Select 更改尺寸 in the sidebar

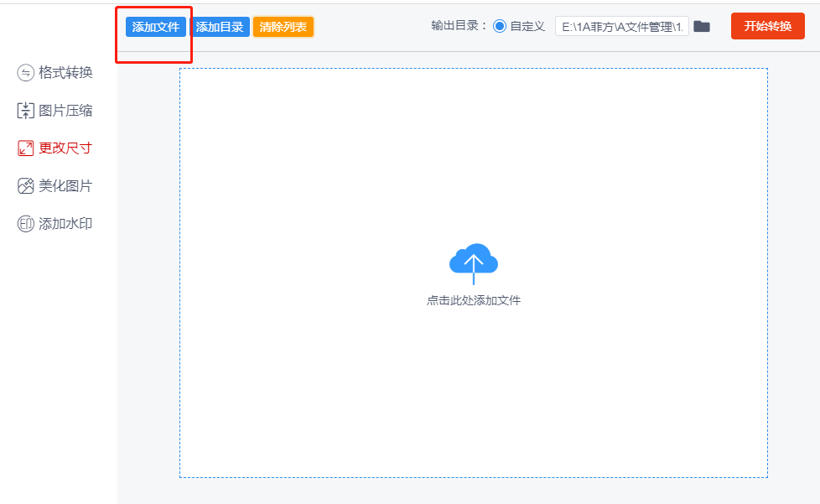click(x=54, y=148)
